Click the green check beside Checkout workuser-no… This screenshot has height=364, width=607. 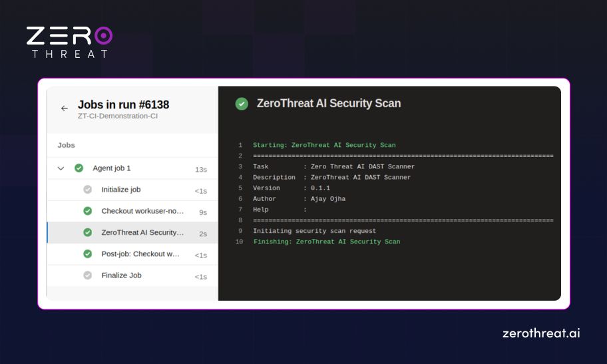coord(88,211)
